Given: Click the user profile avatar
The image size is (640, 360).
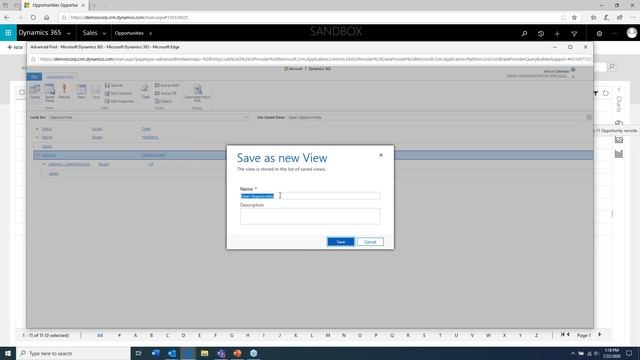Looking at the screenshot, I should click(631, 33).
